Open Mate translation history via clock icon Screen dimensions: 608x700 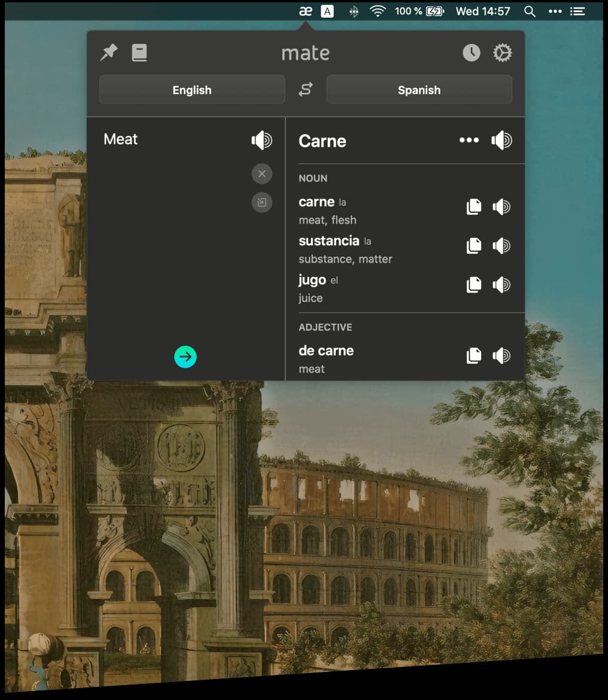tap(471, 53)
